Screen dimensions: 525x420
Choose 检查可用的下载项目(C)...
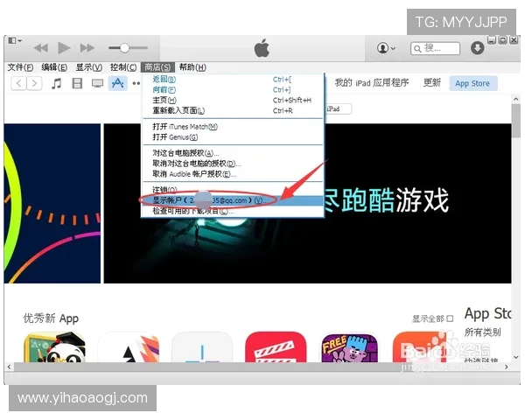point(233,211)
